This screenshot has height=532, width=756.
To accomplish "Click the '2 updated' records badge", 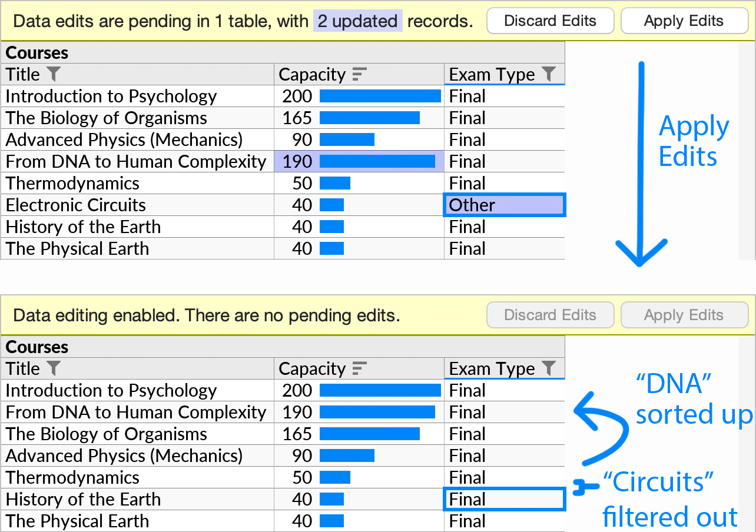I will 357,21.
